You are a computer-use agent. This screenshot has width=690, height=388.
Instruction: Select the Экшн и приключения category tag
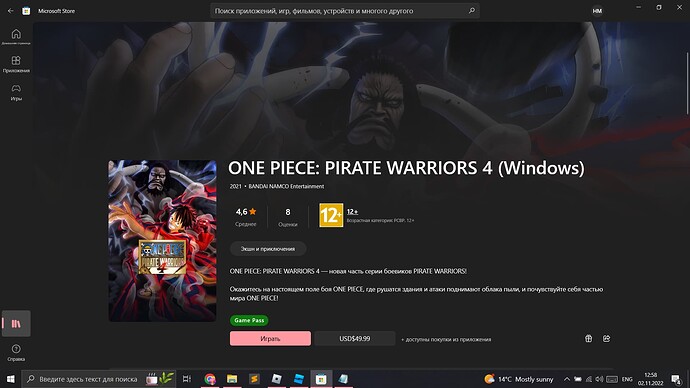coord(268,249)
